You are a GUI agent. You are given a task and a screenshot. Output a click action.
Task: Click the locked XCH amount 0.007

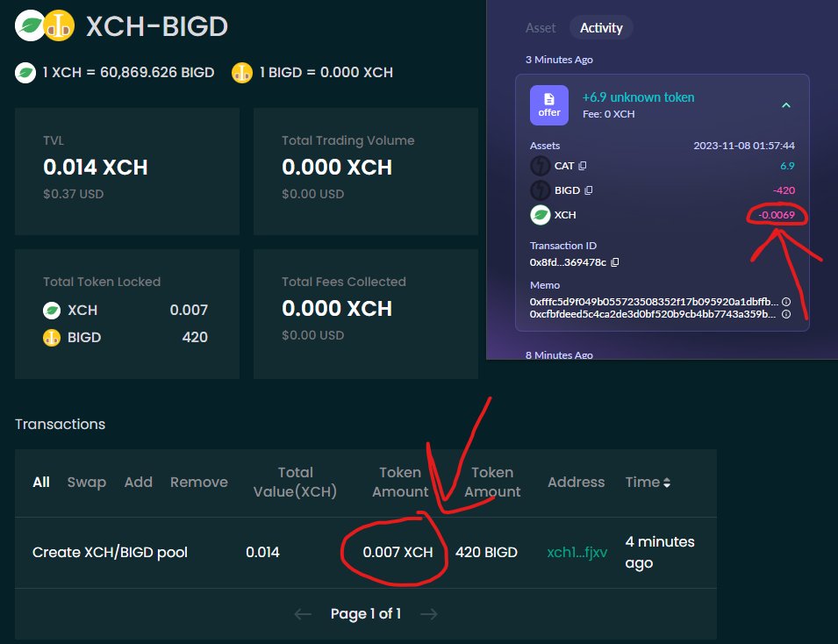[x=189, y=310]
